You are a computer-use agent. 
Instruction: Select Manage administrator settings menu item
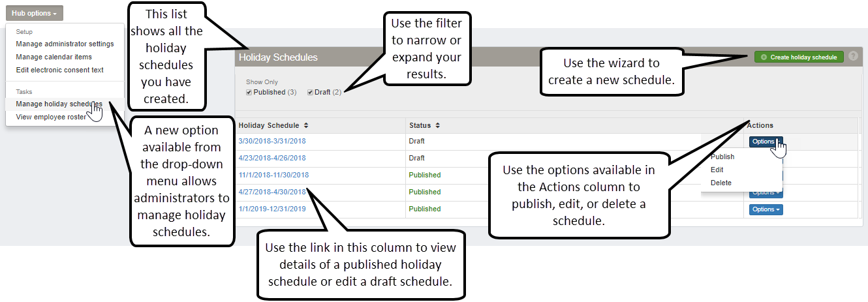tap(65, 44)
